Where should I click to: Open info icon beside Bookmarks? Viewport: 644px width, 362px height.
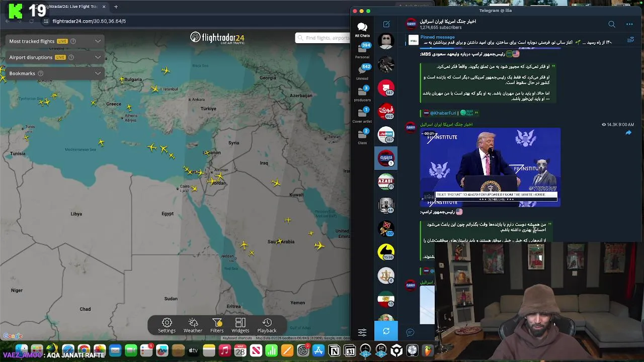(41, 73)
